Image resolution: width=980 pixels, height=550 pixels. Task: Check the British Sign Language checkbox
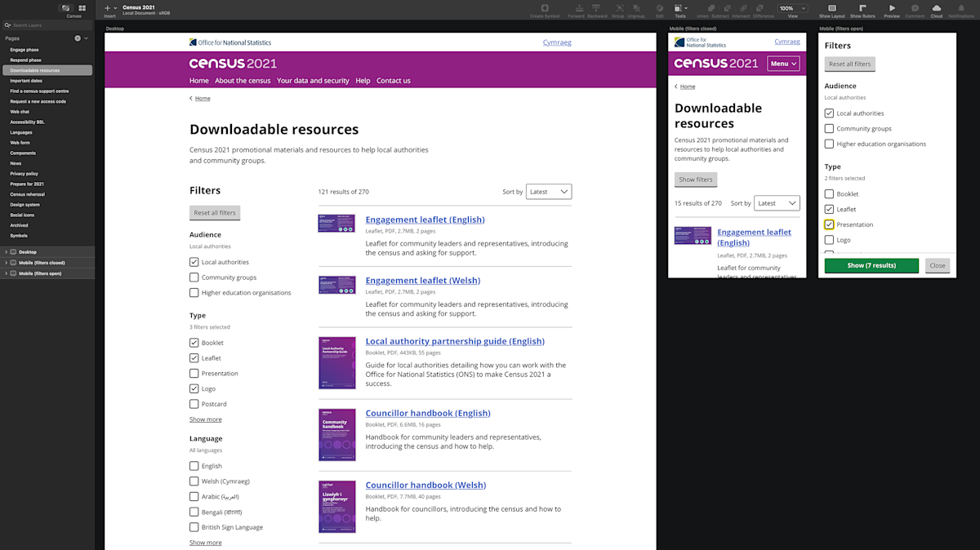point(194,527)
